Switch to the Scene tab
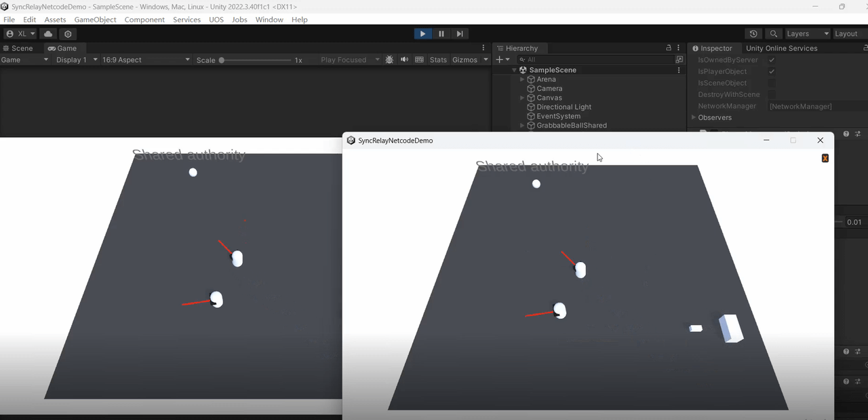The width and height of the screenshot is (868, 420). (18, 48)
